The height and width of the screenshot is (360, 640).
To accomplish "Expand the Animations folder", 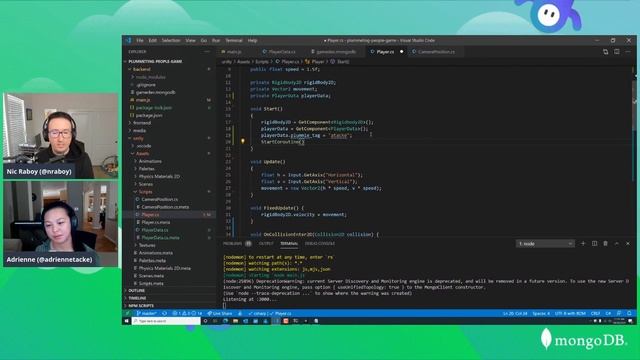I will [x=150, y=161].
